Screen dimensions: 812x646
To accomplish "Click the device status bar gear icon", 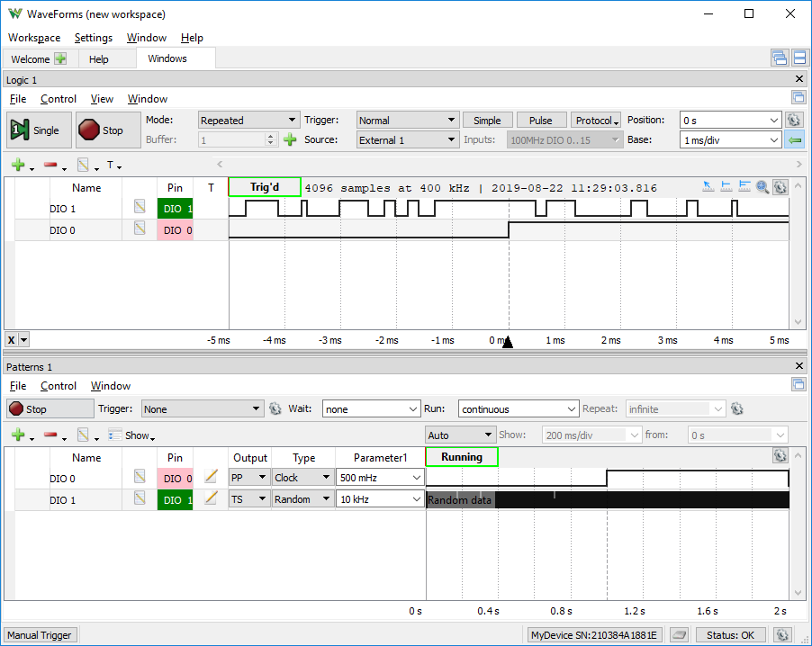I will click(782, 634).
